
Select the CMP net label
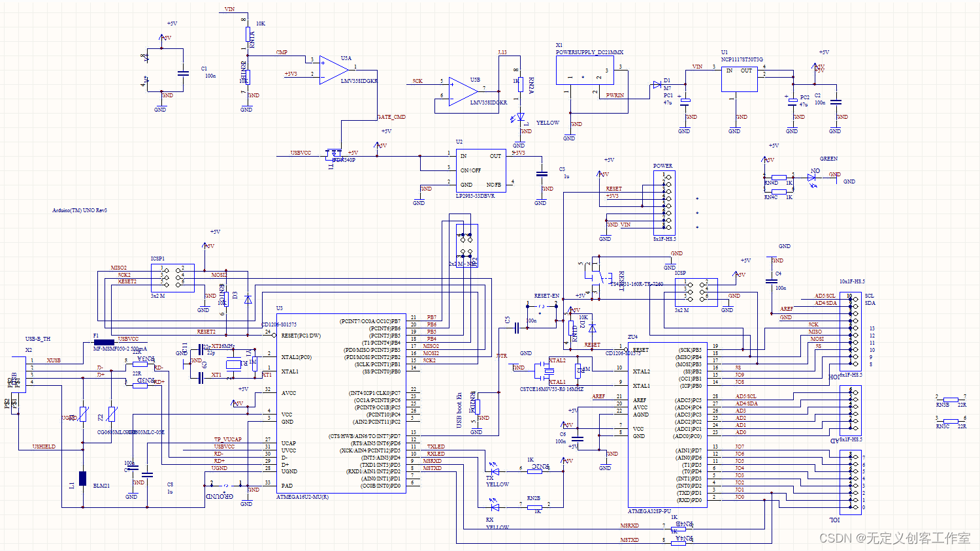282,52
